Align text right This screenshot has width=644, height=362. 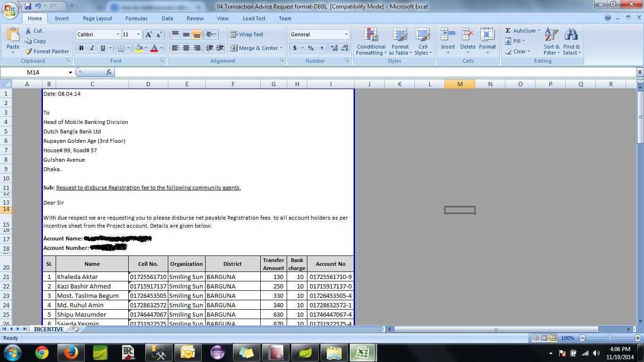pos(197,48)
